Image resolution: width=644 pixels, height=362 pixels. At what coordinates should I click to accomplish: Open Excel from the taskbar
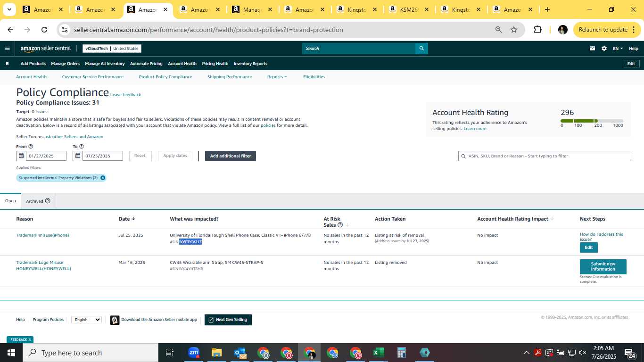tap(378, 353)
